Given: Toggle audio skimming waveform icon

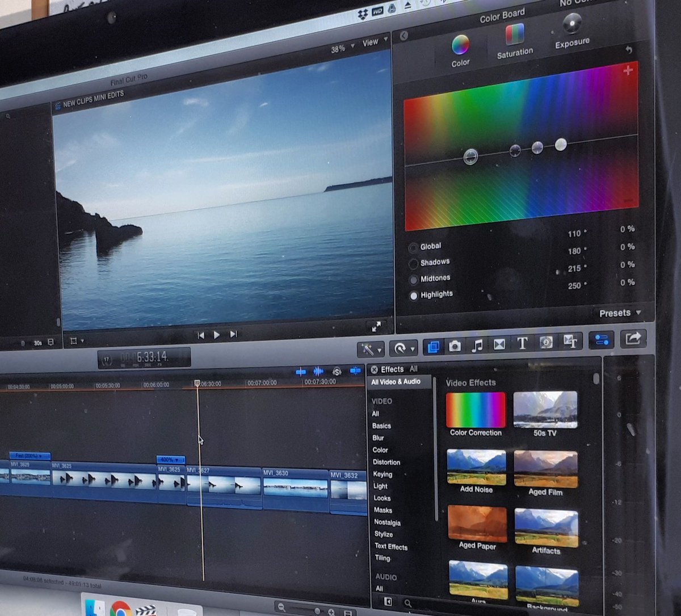Looking at the screenshot, I should (318, 371).
